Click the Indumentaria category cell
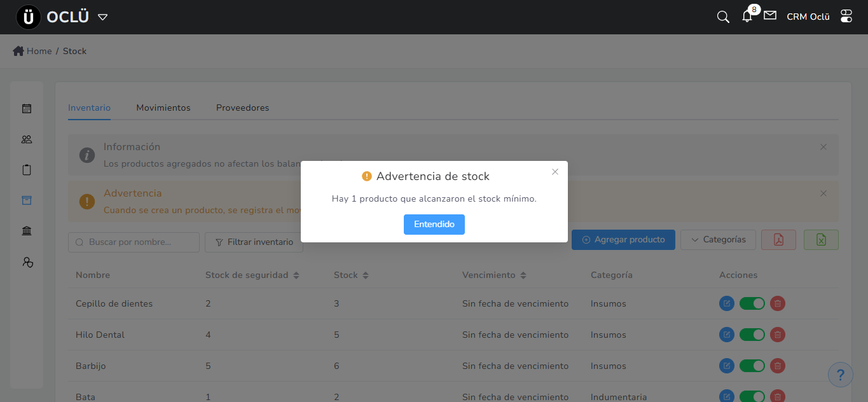 point(619,397)
